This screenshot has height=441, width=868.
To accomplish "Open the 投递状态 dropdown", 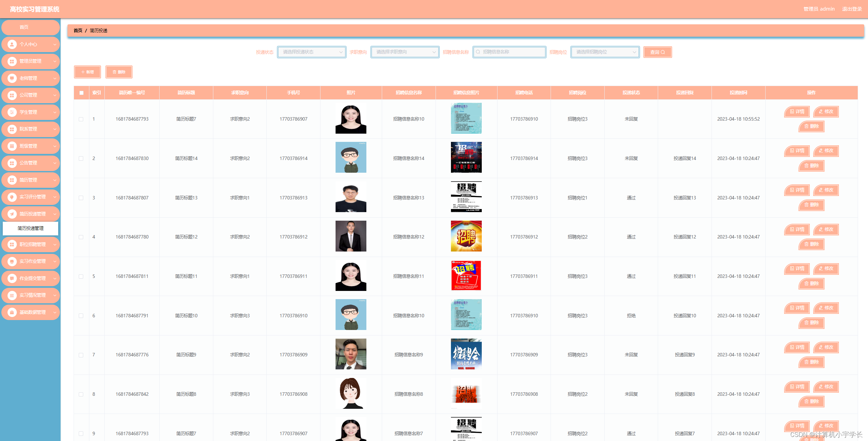I will 311,52.
